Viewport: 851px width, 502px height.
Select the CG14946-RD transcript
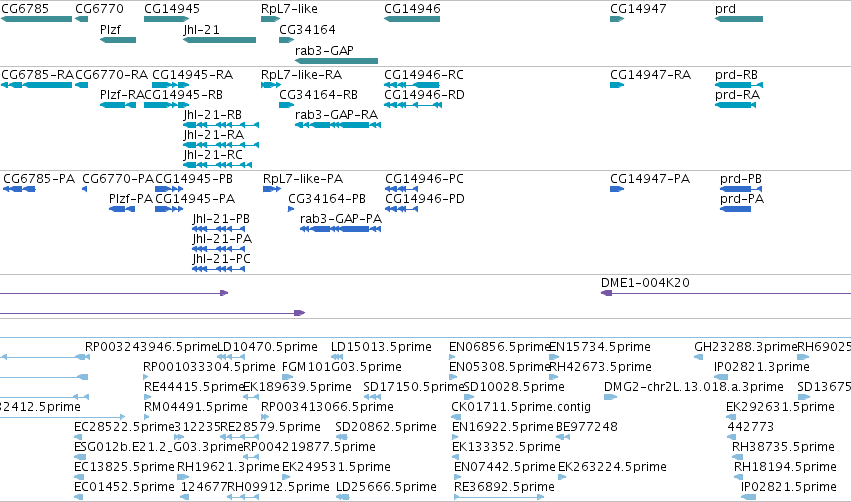tap(413, 105)
